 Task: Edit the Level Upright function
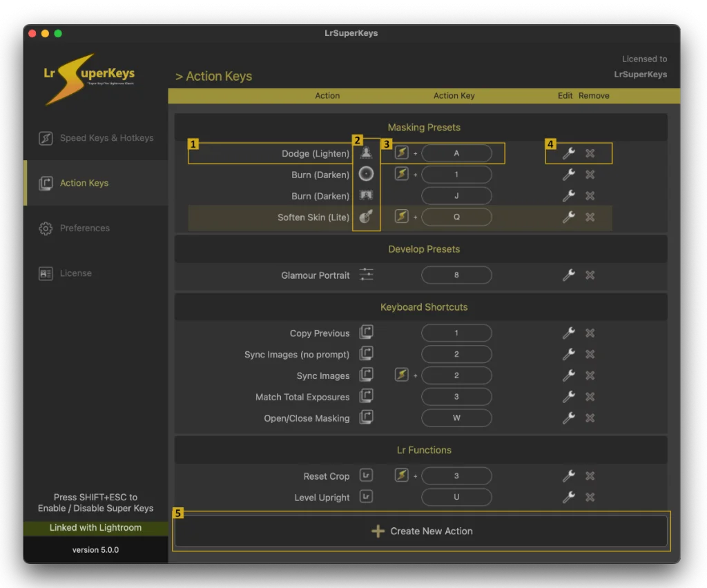569,497
